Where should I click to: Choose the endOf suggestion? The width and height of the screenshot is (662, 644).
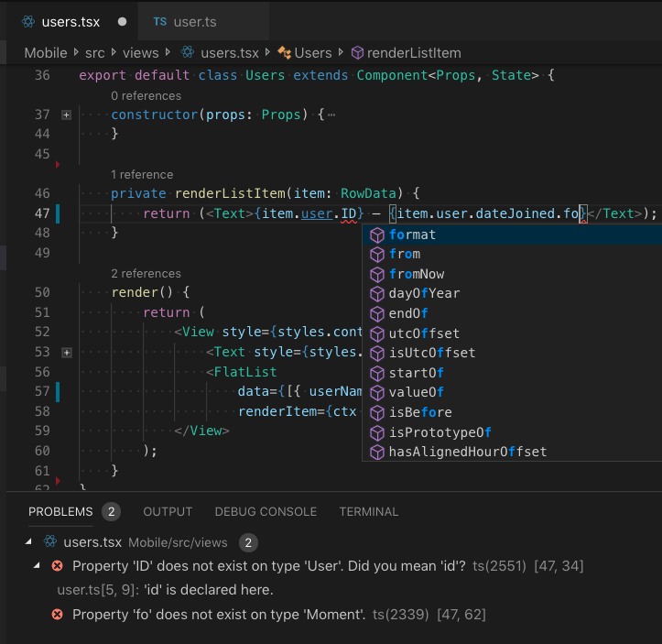point(512,313)
